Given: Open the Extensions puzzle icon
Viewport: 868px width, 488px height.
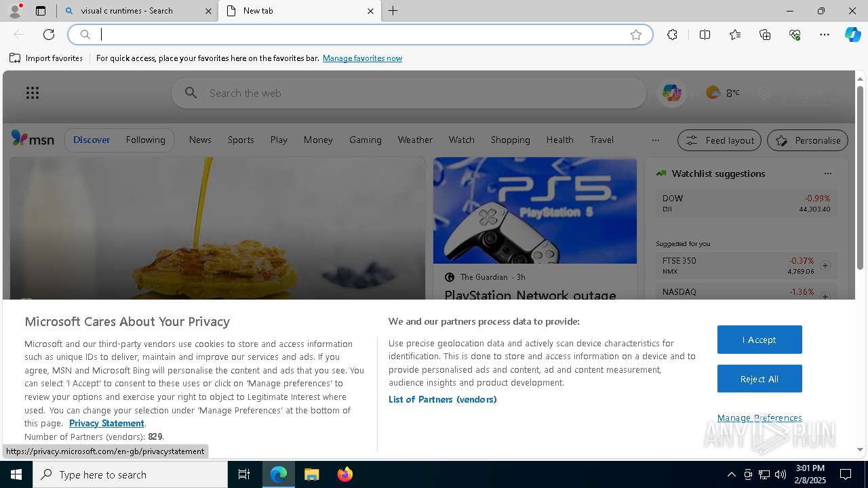Looking at the screenshot, I should (672, 35).
